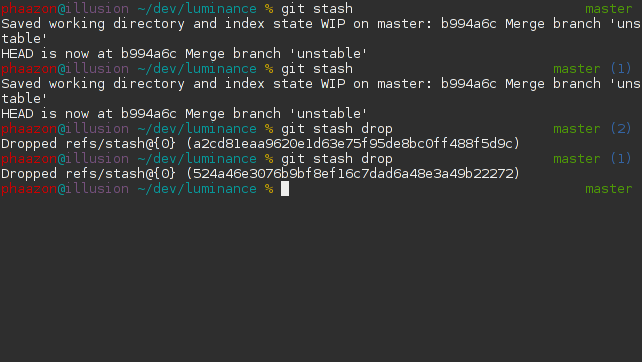The width and height of the screenshot is (642, 362).
Task: Click the stash hash 524a46e3076b9bf8ef16c7dad6a48e3a49b22272
Action: coord(353,174)
